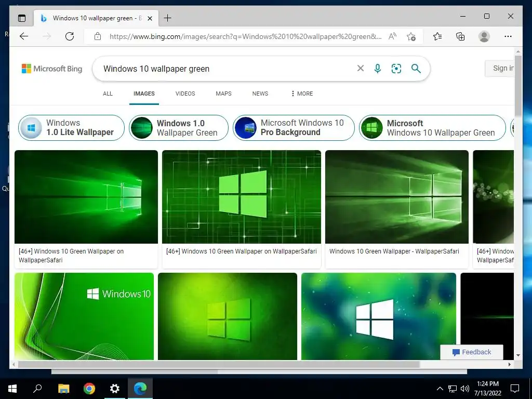Click the magnifier search button
Image resolution: width=532 pixels, height=399 pixels.
[416, 69]
